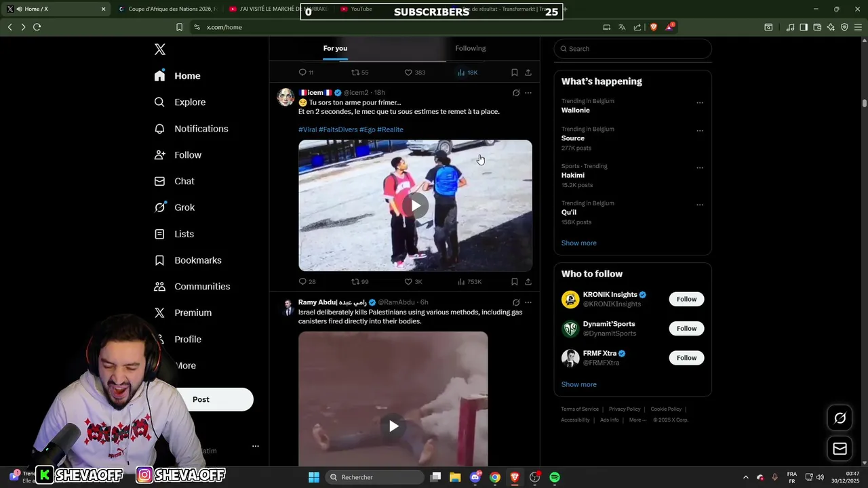
Task: Click the browser bookmark page icon
Action: (x=179, y=27)
